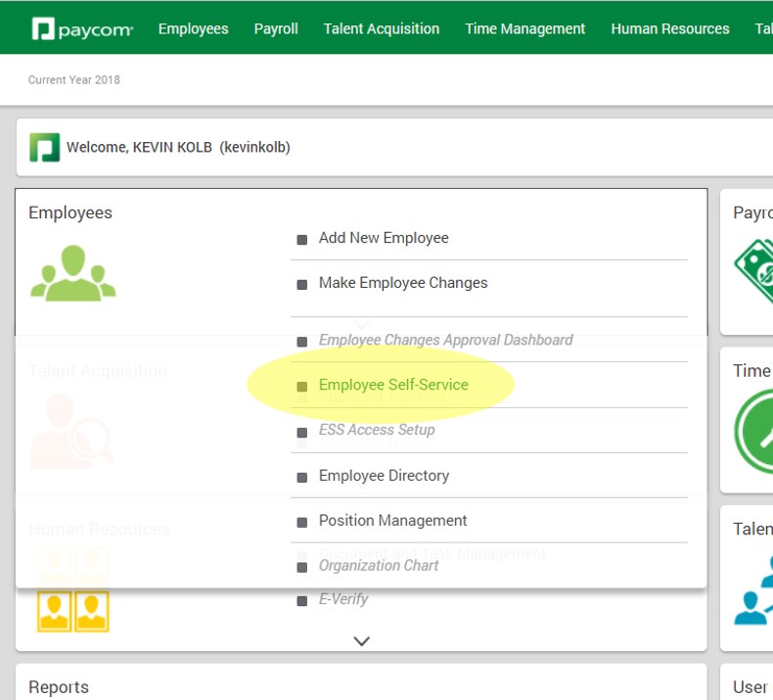Screen dimensions: 773x700
Task: Click the Payroll money icon
Action: tap(753, 271)
